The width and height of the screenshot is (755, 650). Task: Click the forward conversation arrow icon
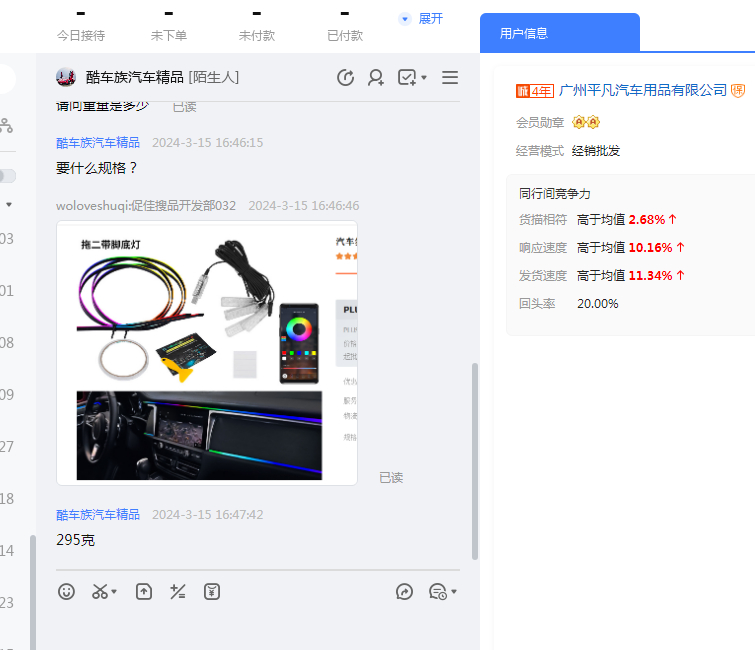(405, 591)
